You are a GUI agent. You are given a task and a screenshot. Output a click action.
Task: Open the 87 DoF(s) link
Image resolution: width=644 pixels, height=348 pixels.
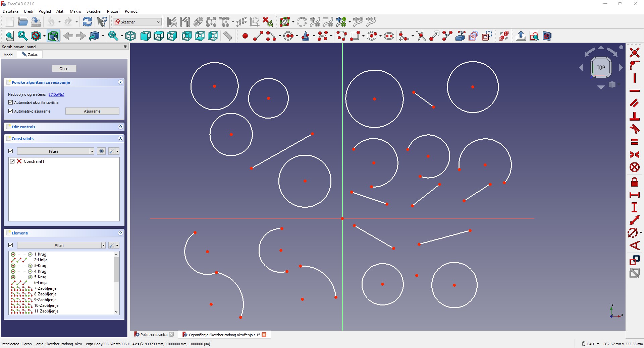pyautogui.click(x=56, y=94)
